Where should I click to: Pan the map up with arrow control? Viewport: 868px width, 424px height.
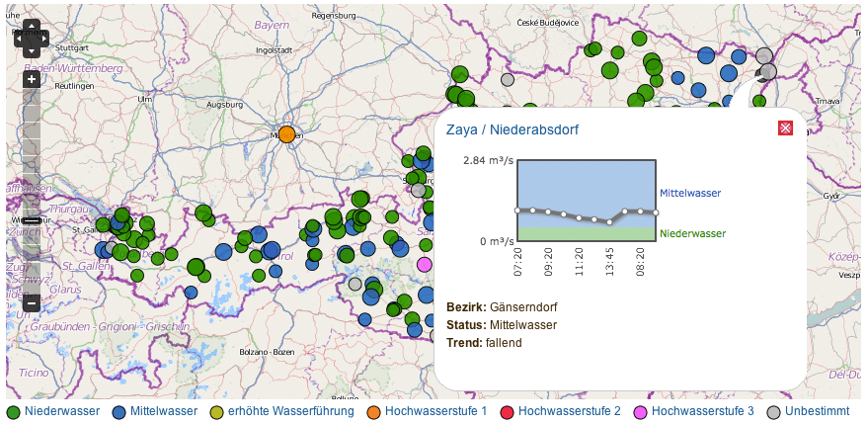(32, 27)
